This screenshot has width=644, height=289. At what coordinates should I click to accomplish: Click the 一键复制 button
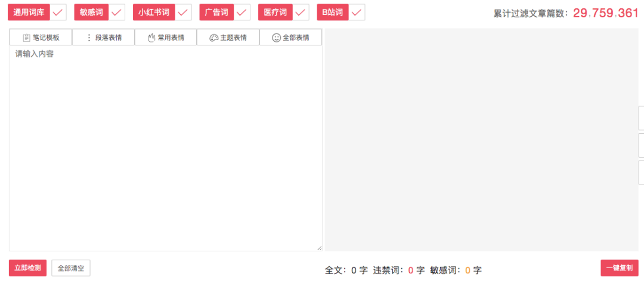(x=620, y=268)
